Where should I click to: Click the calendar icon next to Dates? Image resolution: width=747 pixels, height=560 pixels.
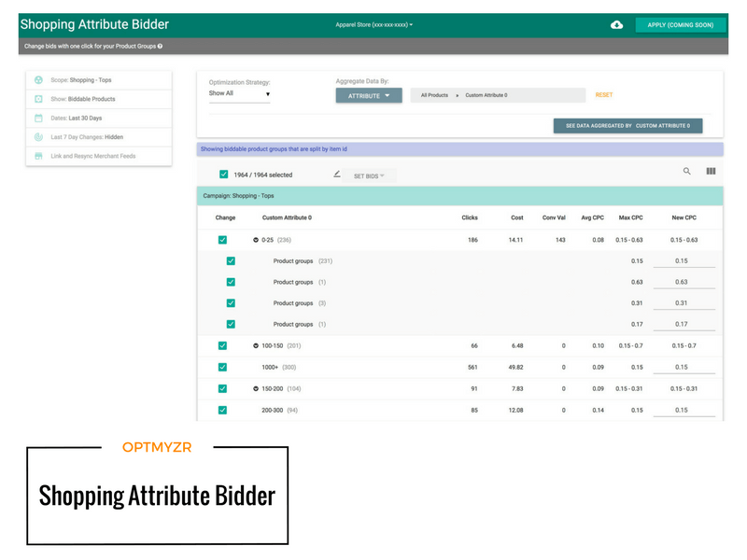coord(38,118)
